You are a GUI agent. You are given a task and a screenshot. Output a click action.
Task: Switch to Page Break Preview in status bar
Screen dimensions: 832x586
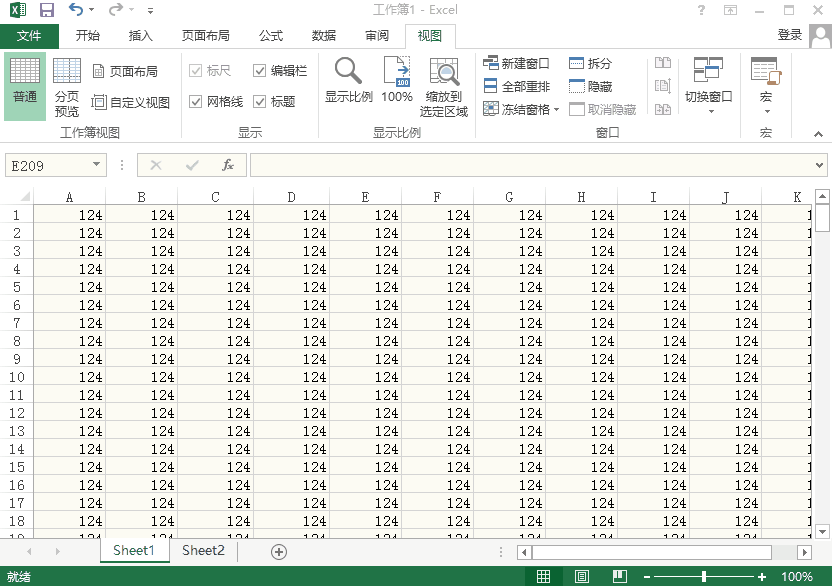[620, 576]
